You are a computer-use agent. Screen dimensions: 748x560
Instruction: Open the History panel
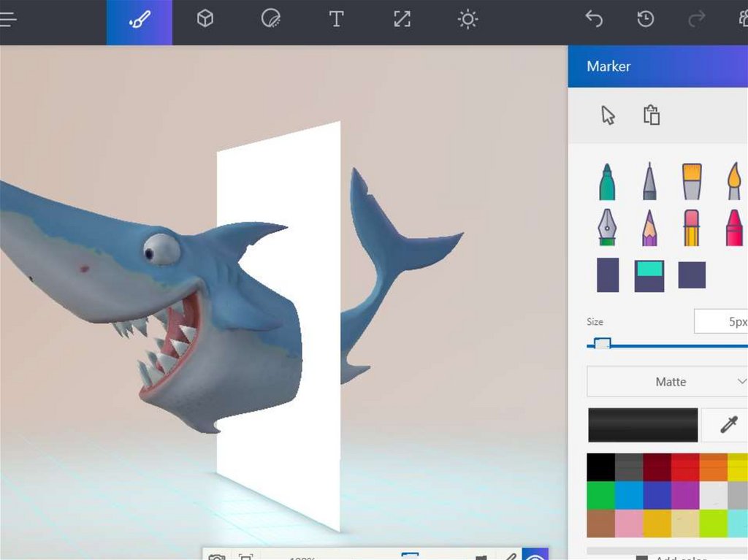click(x=645, y=20)
